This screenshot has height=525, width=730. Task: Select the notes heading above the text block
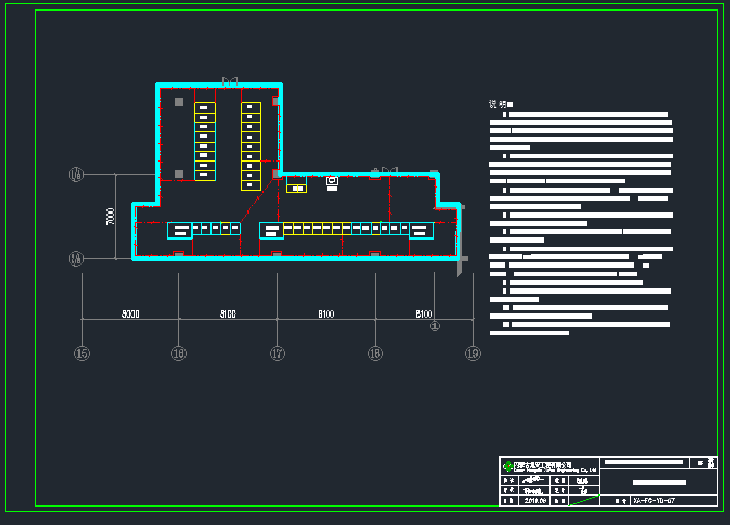pyautogui.click(x=500, y=104)
